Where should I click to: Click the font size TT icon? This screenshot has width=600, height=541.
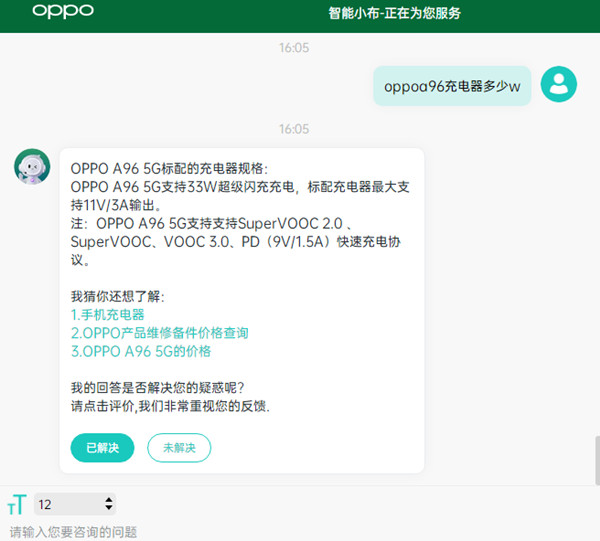16,504
